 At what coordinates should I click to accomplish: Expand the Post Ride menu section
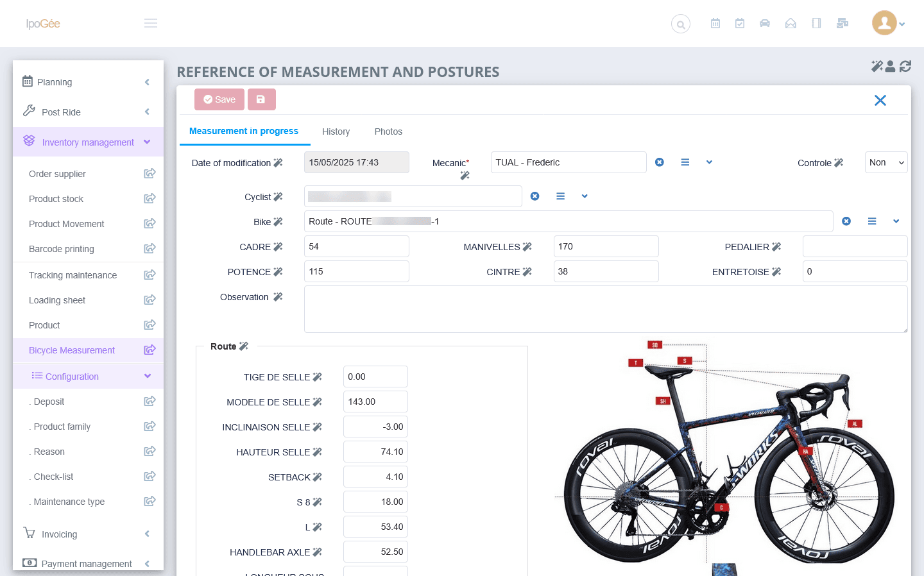(88, 112)
